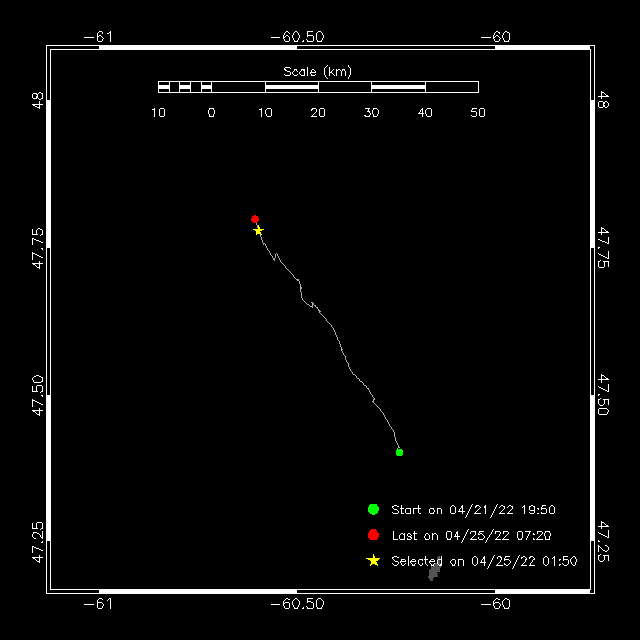Click the yellow star in the legend
The image size is (640, 640).
coord(373,561)
